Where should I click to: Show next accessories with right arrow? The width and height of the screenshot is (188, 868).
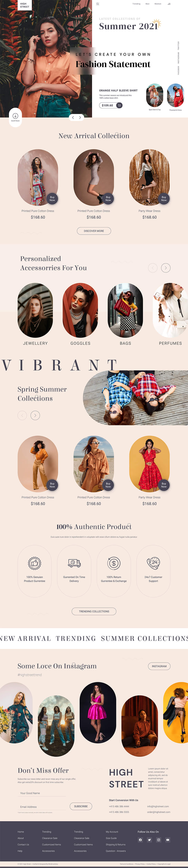[x=166, y=268]
